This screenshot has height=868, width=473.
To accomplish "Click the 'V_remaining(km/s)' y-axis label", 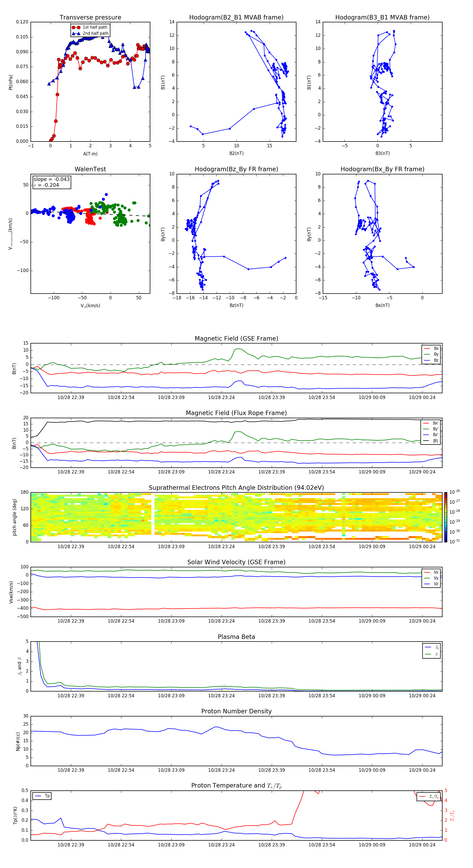I will pos(11,234).
